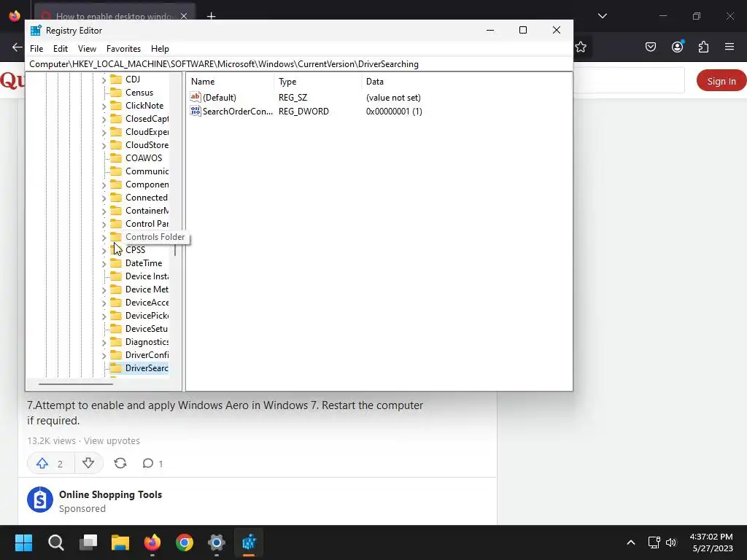Select the DriverSearc folder icon
Image resolution: width=747 pixels, height=560 pixels.
(116, 368)
